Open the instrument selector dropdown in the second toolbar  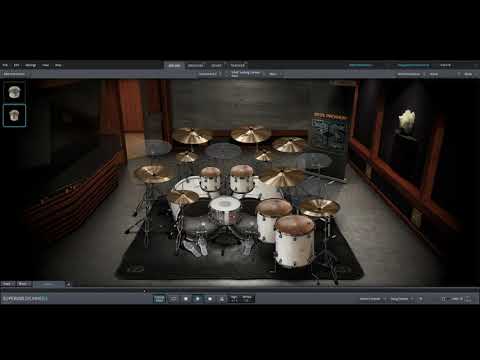209,74
